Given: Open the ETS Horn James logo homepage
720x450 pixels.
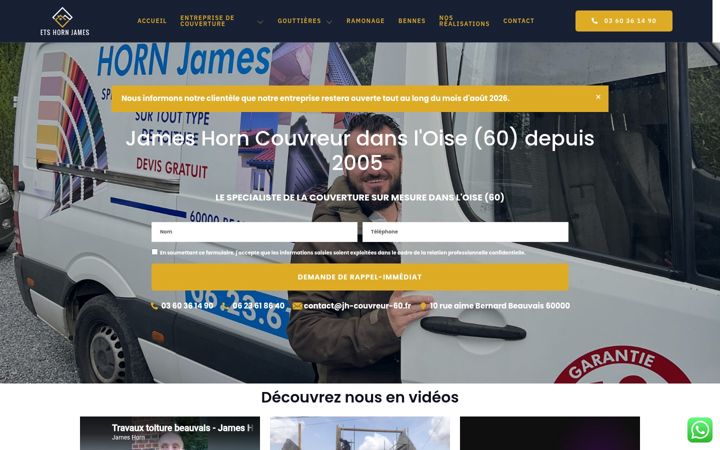Looking at the screenshot, I should click(x=65, y=21).
